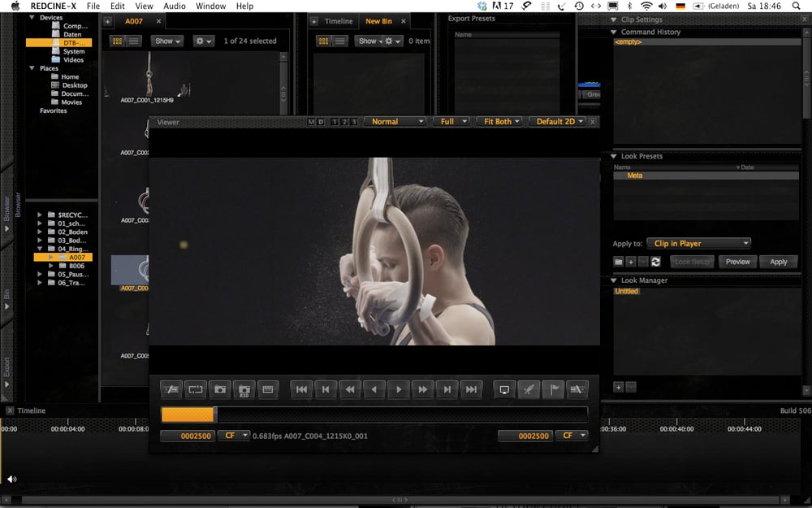Click the snapshot camera icon
The image size is (812, 508).
pyautogui.click(x=219, y=389)
